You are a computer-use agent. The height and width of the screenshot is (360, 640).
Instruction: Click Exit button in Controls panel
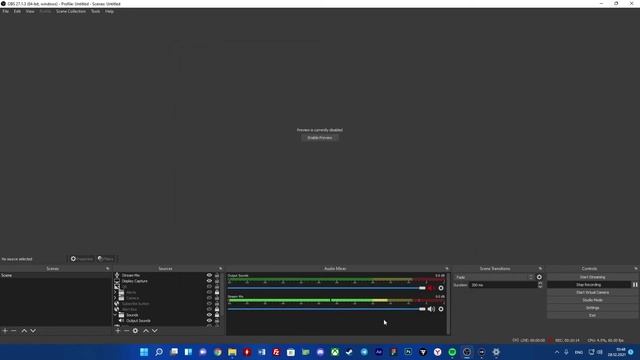(592, 315)
